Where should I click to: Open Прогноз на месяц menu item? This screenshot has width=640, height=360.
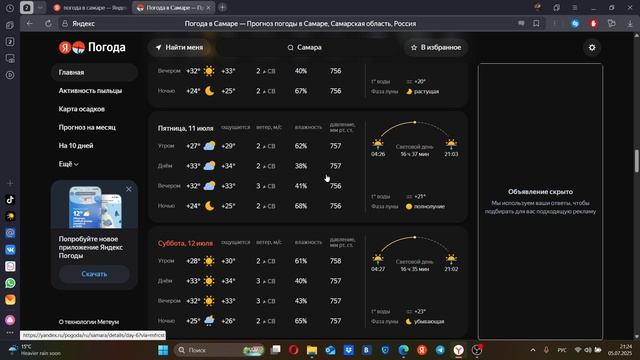(x=87, y=127)
